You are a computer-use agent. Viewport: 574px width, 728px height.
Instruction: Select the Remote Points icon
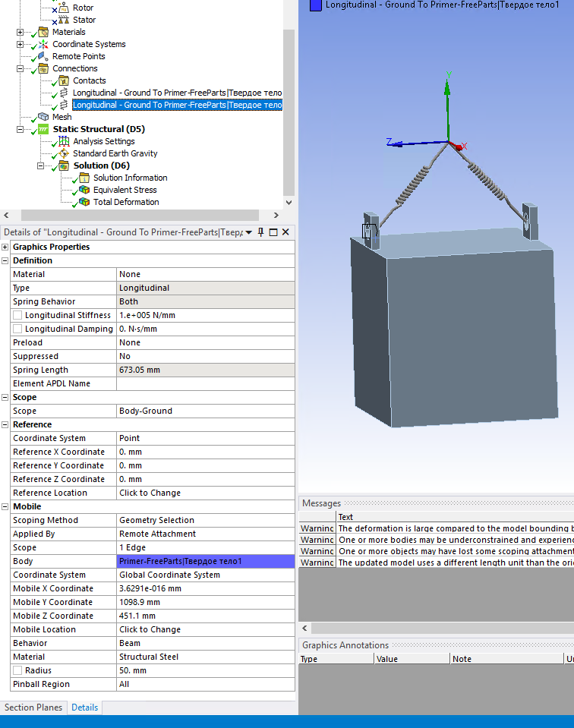[x=43, y=56]
